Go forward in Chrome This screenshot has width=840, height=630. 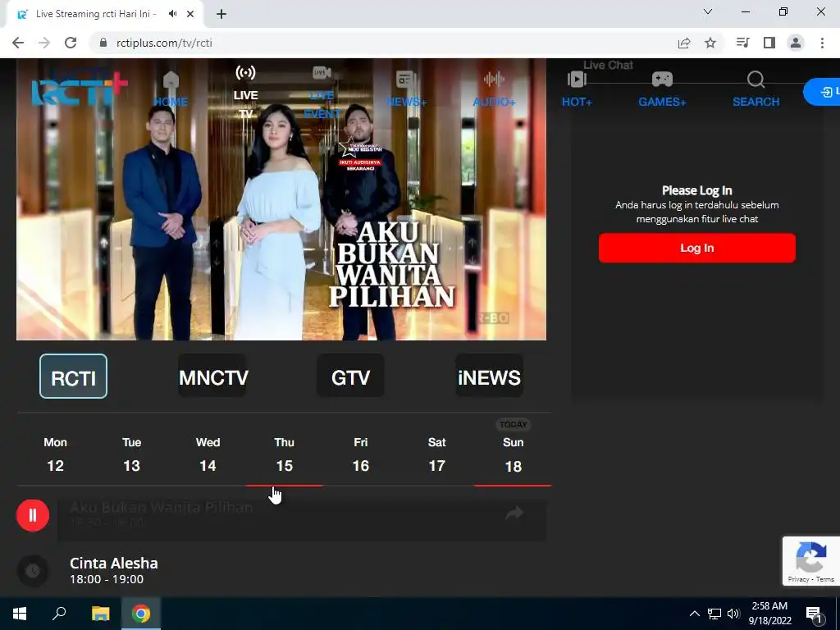coord(44,43)
